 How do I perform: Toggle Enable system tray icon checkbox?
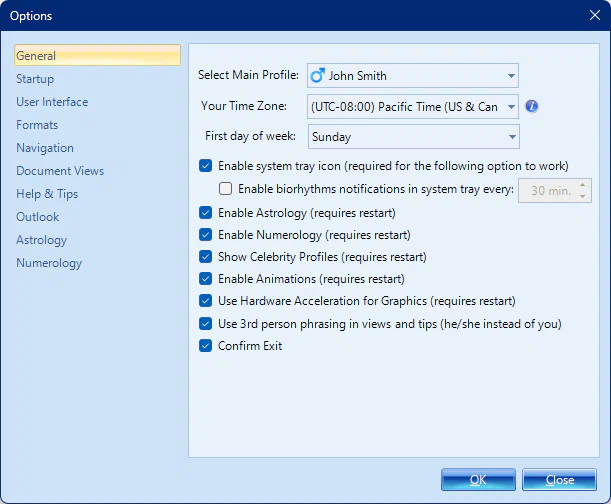(206, 166)
